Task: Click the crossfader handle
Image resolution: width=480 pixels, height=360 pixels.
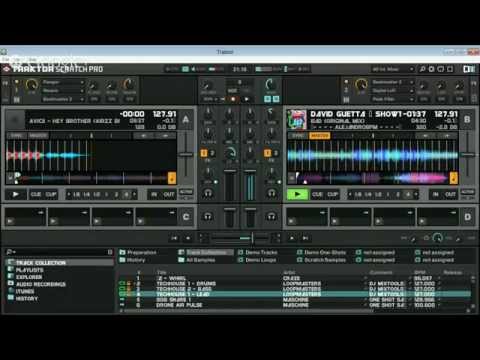Action: 252,238
